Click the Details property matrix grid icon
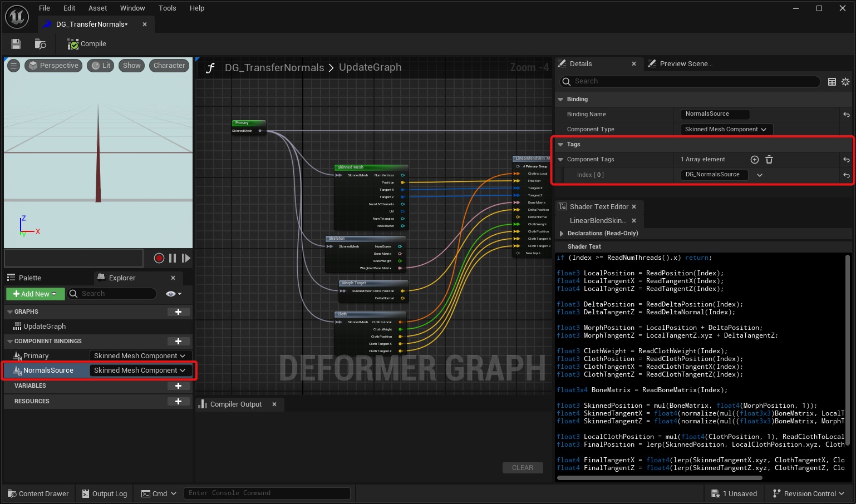This screenshot has height=504, width=856. coord(832,82)
